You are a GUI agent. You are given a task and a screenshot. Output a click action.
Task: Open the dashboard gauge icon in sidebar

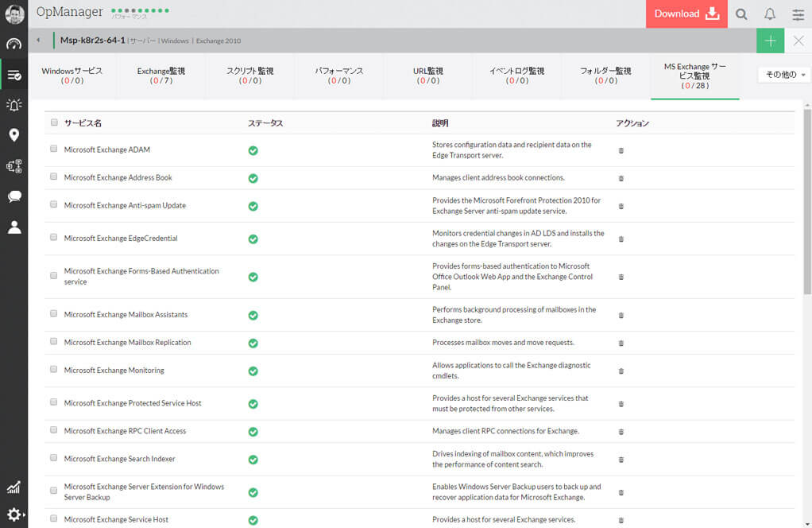pyautogui.click(x=14, y=45)
